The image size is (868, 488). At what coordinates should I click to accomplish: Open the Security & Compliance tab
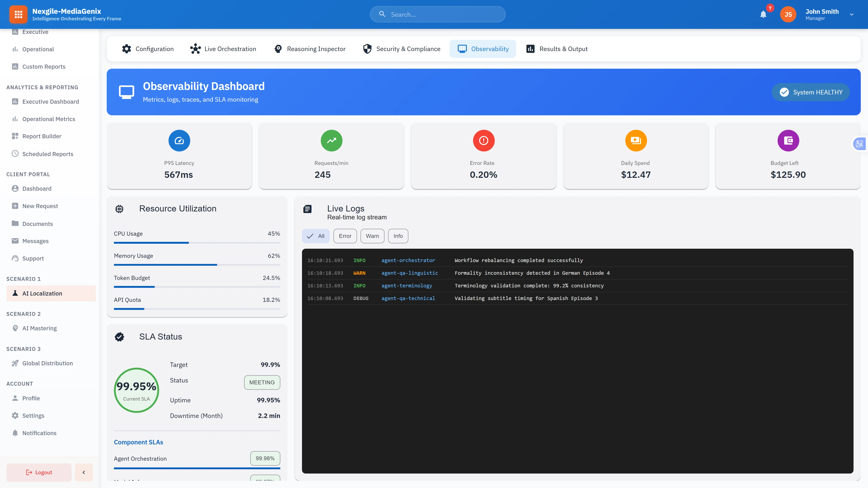coord(401,49)
